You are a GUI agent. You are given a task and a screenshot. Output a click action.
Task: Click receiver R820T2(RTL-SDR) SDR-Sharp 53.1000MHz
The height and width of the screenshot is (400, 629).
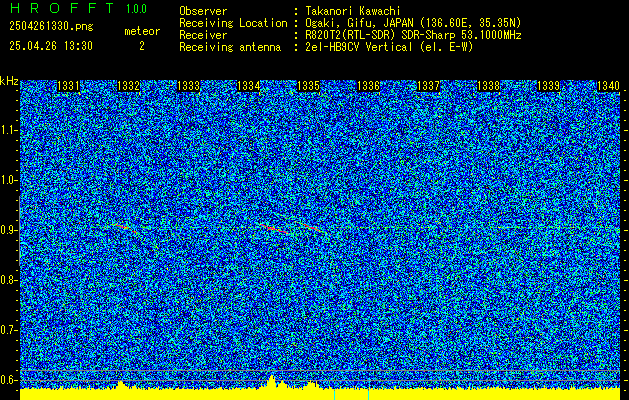pyautogui.click(x=413, y=35)
